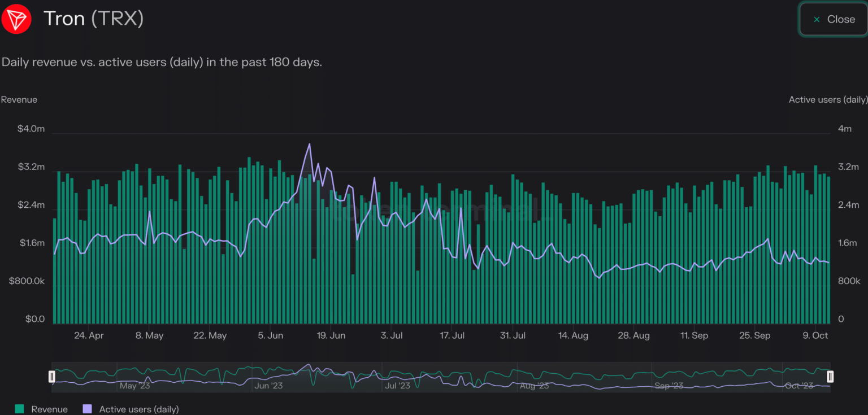868x415 pixels.
Task: Click the Jun '23 label in the navigator
Action: pyautogui.click(x=269, y=386)
